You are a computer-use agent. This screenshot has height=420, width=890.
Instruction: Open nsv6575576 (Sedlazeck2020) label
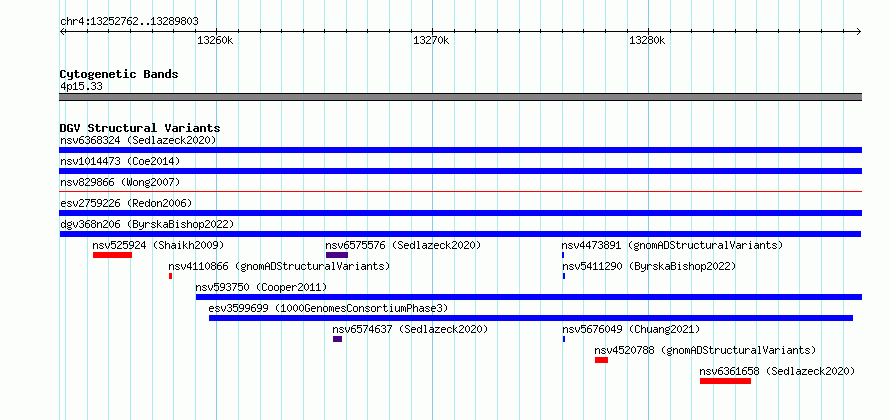coord(403,245)
